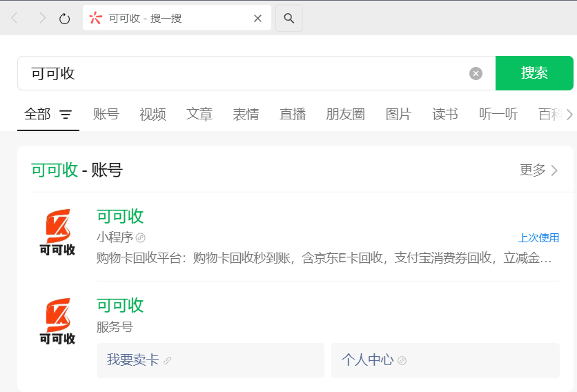The width and height of the screenshot is (577, 392).
Task: Click the forward navigation arrow
Action: pos(42,19)
